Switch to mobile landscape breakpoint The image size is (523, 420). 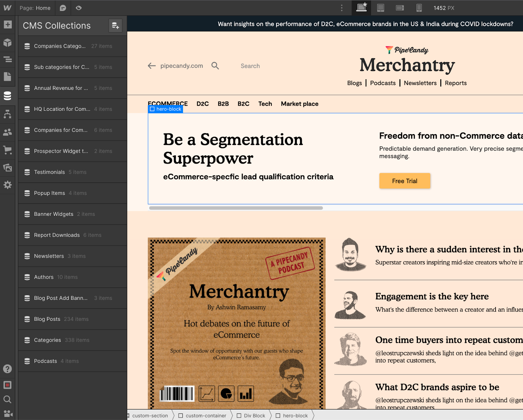tap(400, 8)
